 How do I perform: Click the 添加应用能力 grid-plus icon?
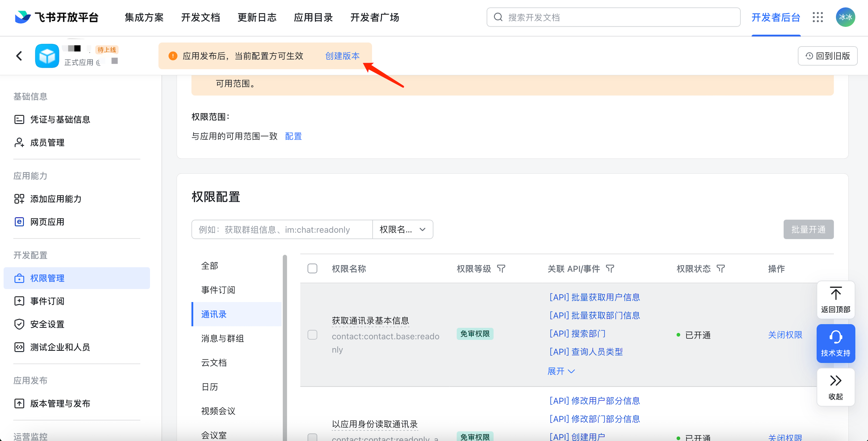(19, 199)
